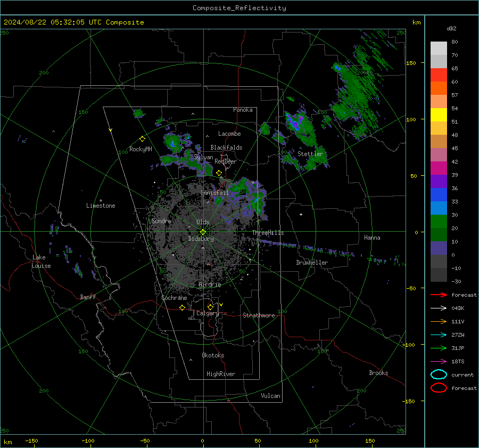Click the 'Composite_Reflectivity' title text
The height and width of the screenshot is (448, 479).
point(240,8)
